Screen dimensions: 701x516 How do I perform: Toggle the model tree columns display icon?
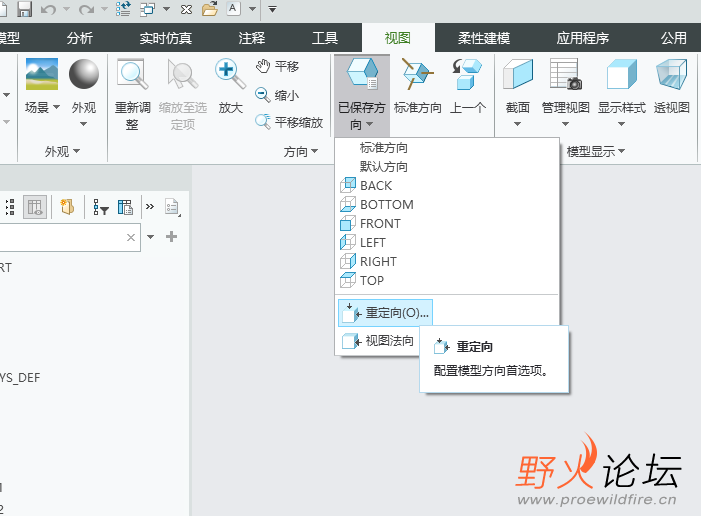35,207
